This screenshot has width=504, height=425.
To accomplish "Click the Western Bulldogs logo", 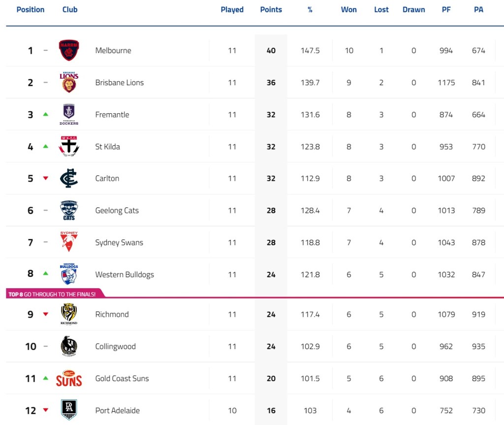I will pyautogui.click(x=69, y=274).
